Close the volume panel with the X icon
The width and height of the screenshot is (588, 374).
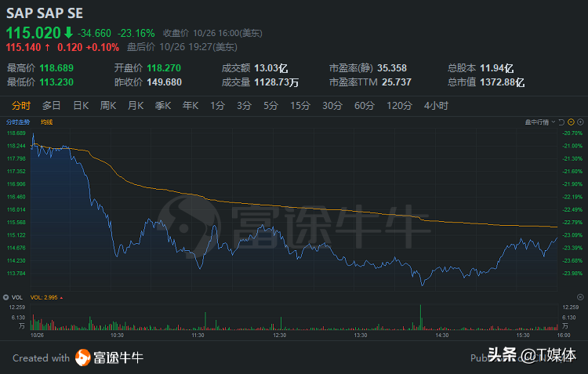(580, 297)
